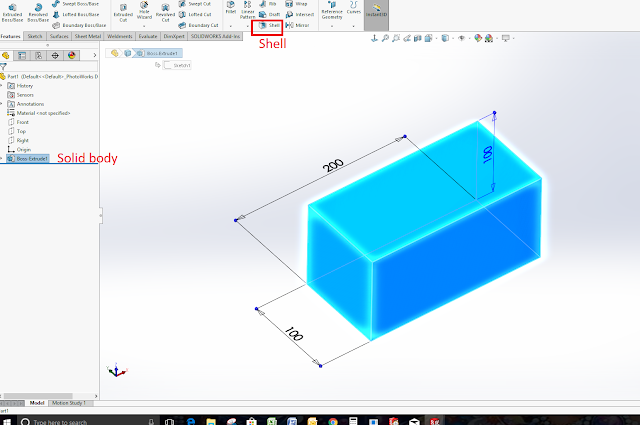The height and width of the screenshot is (425, 640).
Task: Click the Zoom to Area icon
Action: click(x=396, y=38)
